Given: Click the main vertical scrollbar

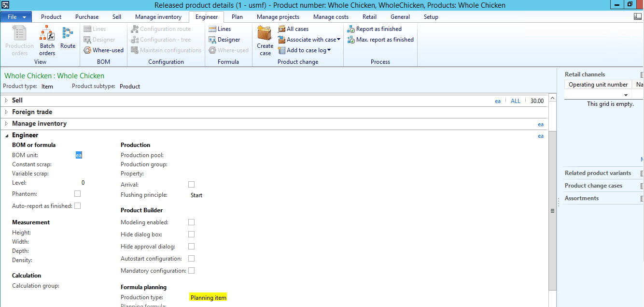Looking at the screenshot, I should click(552, 211).
